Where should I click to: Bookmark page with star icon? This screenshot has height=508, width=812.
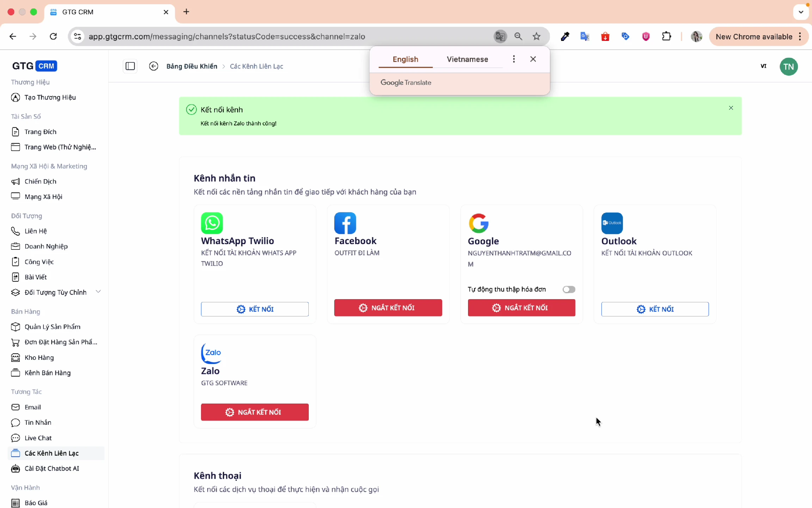(536, 36)
